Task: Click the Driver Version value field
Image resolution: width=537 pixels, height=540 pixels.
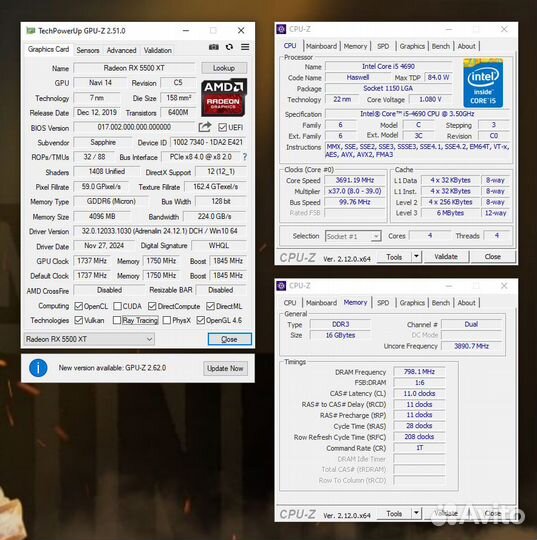Action: pos(159,231)
